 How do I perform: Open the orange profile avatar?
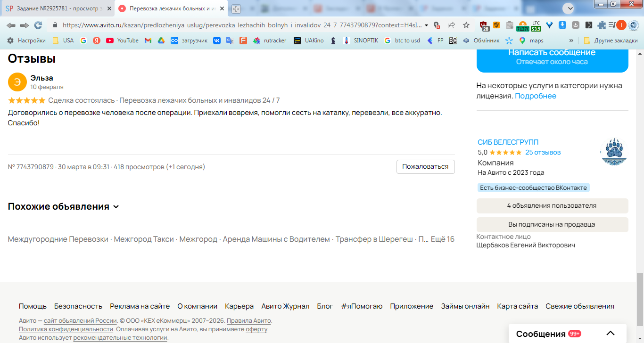[x=621, y=25]
